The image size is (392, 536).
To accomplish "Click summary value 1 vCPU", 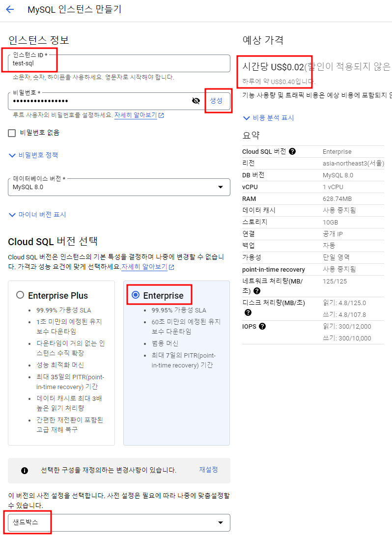I will click(333, 187).
